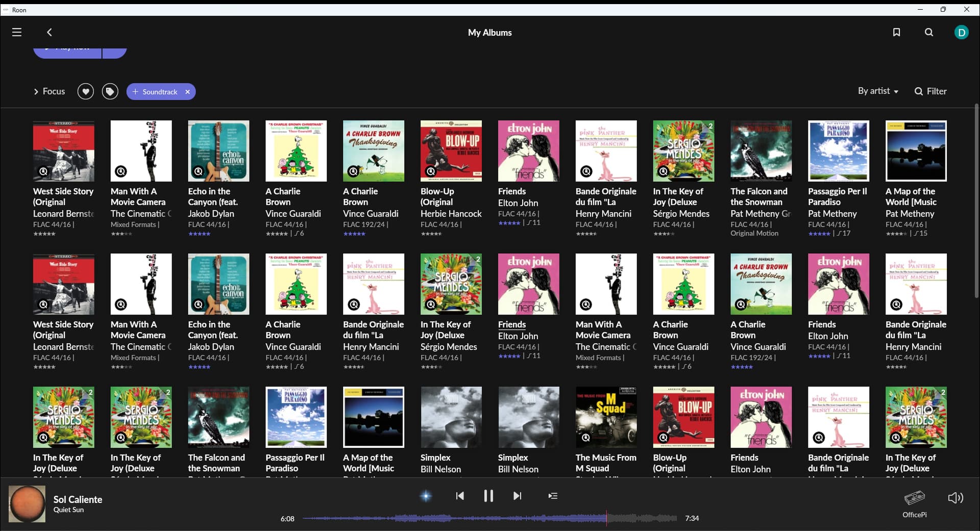Click the underlined Friends title link
The width and height of the screenshot is (980, 531).
tap(512, 324)
